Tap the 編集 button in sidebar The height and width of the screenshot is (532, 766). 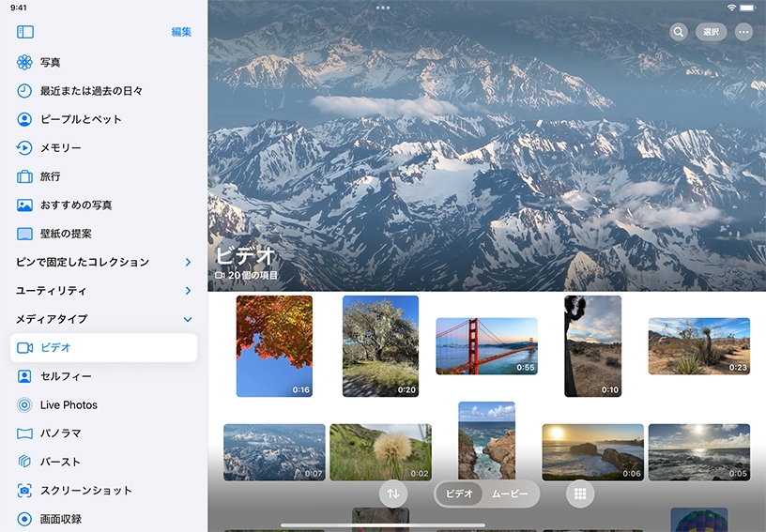pyautogui.click(x=181, y=32)
